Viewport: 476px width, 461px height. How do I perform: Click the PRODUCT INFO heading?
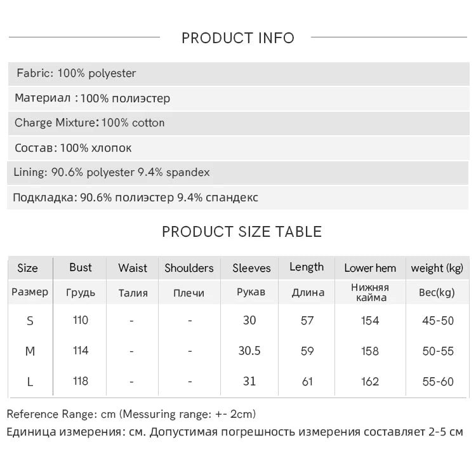(238, 38)
